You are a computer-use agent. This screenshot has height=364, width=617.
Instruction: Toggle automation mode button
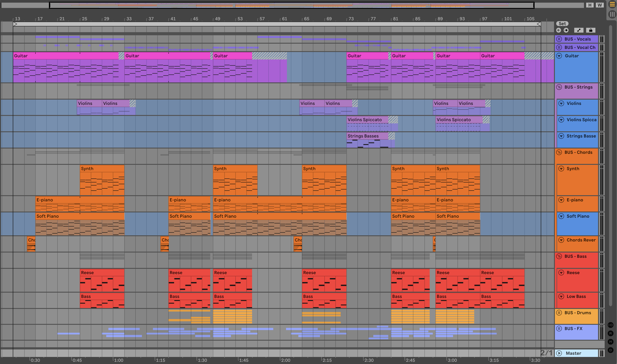pyautogui.click(x=579, y=30)
